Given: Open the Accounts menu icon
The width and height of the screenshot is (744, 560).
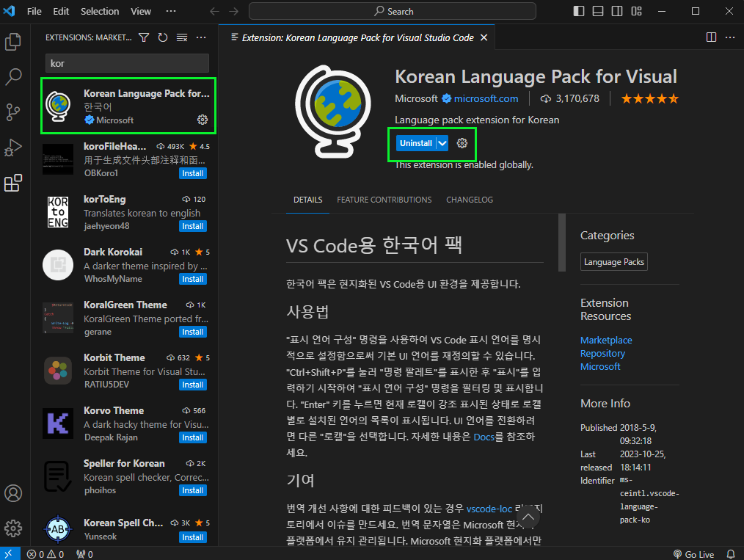Looking at the screenshot, I should (13, 493).
